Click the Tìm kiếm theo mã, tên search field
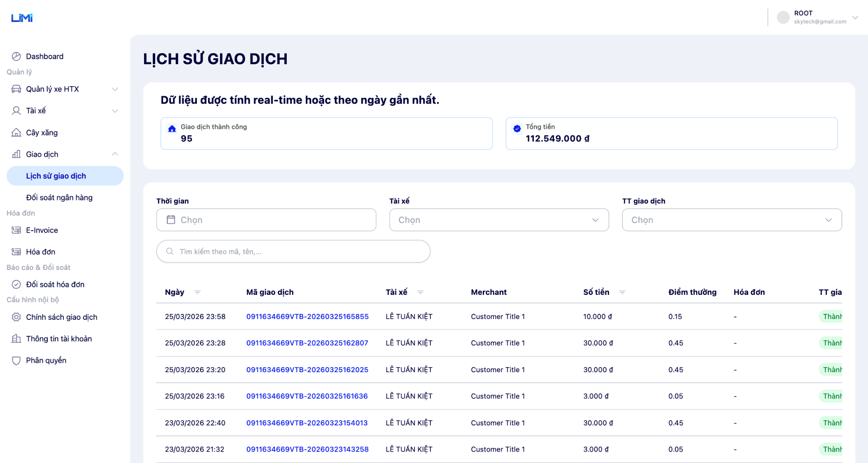The width and height of the screenshot is (868, 463). tap(293, 251)
